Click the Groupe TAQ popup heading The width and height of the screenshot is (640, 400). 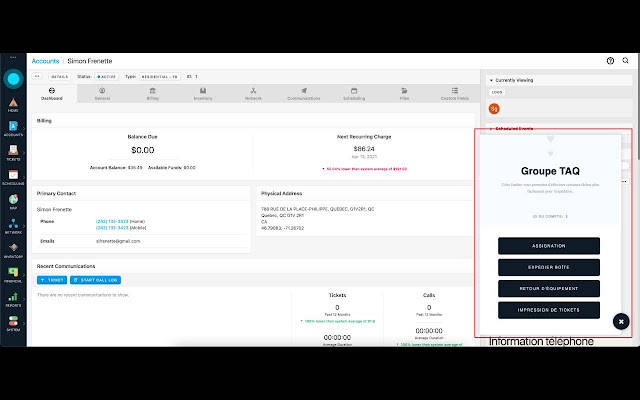[550, 171]
